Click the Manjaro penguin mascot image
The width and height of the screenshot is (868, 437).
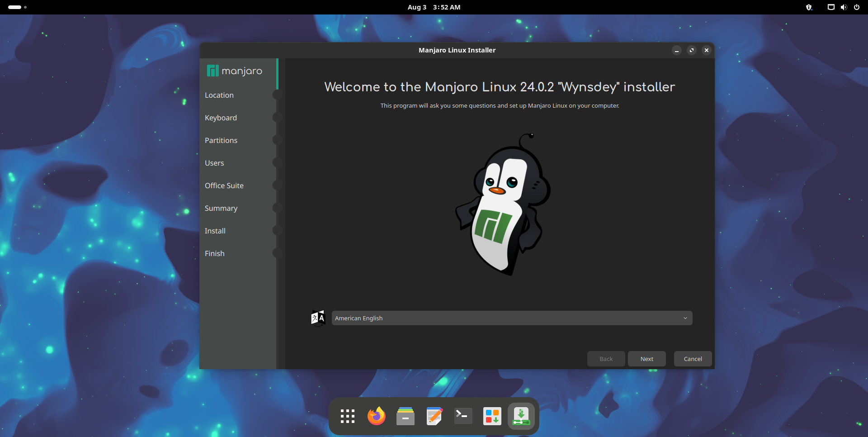pos(503,204)
